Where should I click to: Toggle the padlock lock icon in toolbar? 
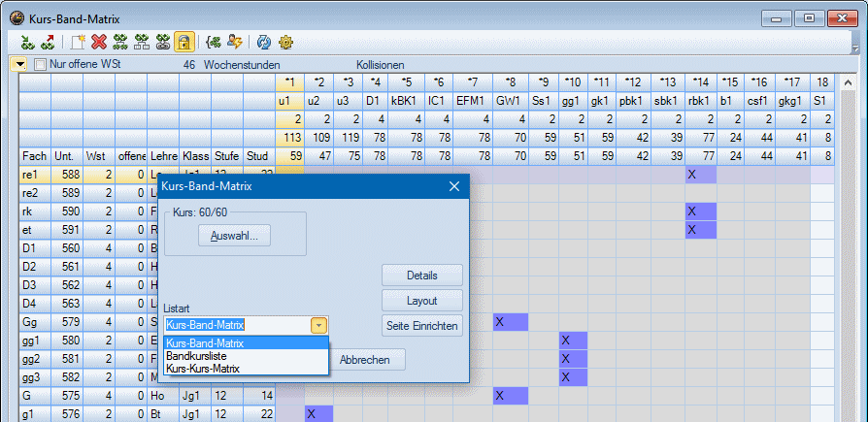[x=184, y=42]
